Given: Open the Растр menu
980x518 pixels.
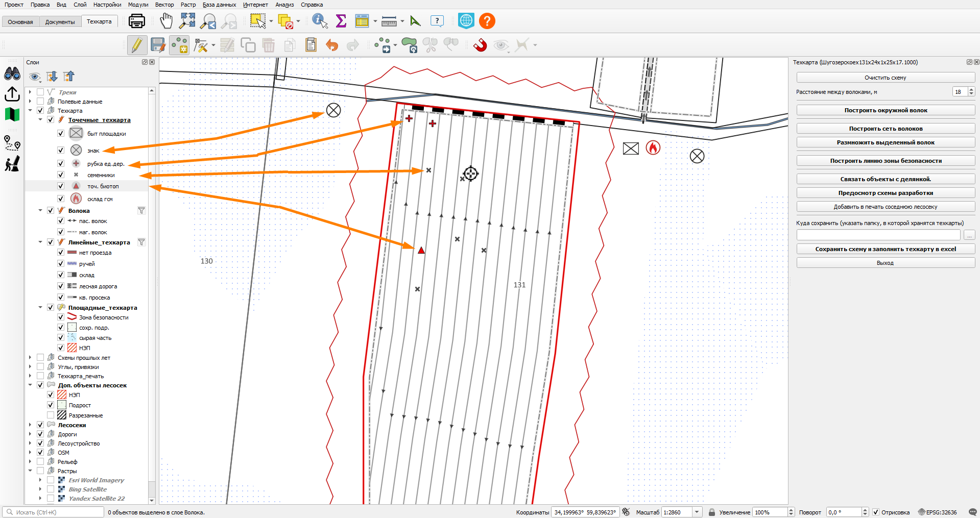Looking at the screenshot, I should pyautogui.click(x=188, y=5).
